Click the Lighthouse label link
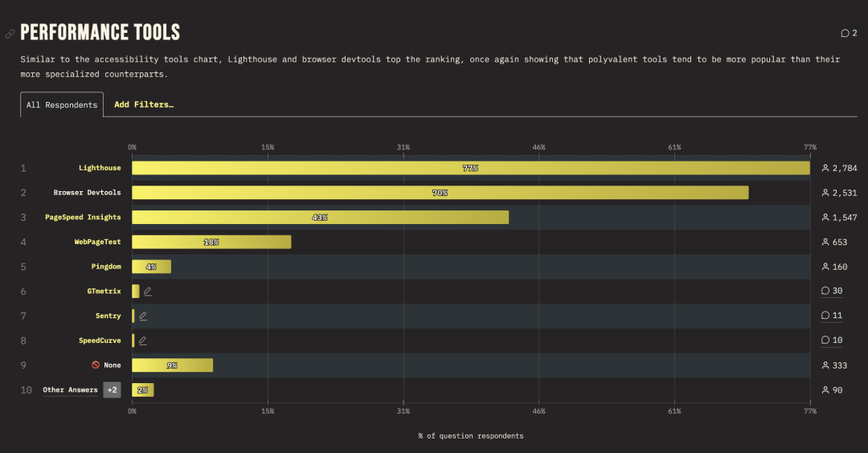Screen dimensions: 868x453 tap(100, 168)
